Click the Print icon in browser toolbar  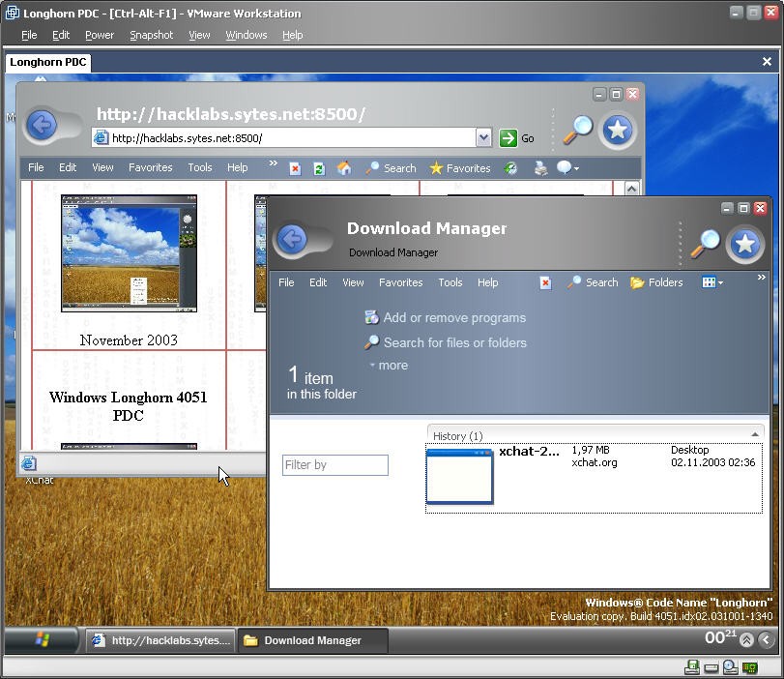coord(540,168)
